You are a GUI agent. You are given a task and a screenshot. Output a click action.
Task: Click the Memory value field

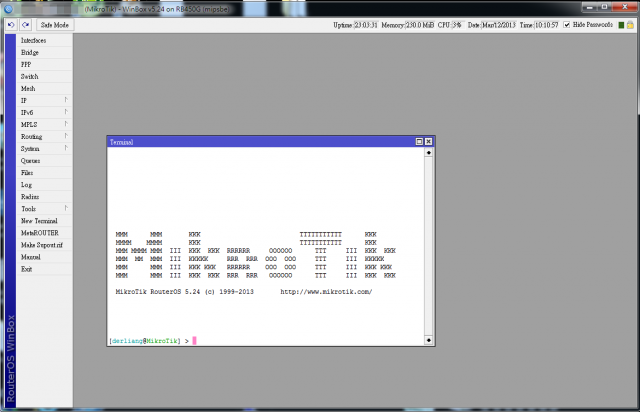coord(420,25)
